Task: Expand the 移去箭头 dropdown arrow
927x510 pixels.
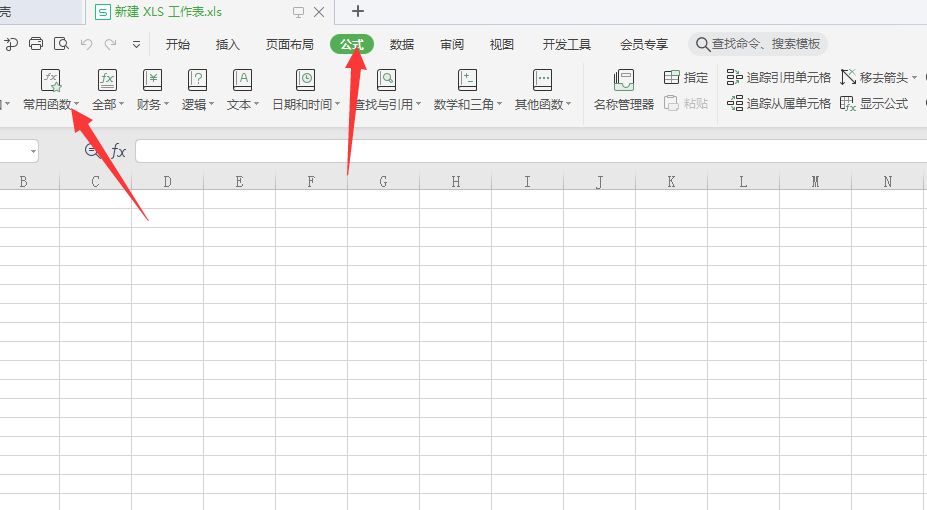Action: click(914, 78)
